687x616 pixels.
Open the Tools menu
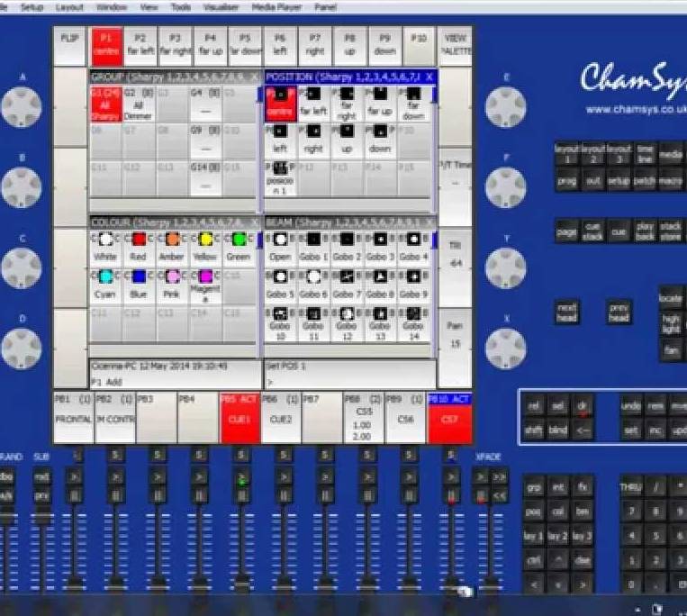coord(180,7)
